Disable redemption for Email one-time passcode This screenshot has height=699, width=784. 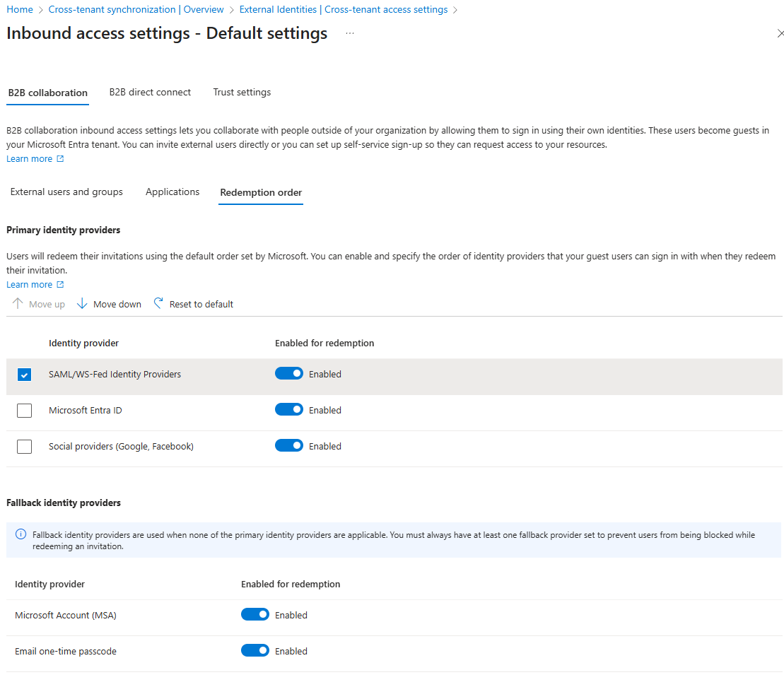click(x=255, y=650)
